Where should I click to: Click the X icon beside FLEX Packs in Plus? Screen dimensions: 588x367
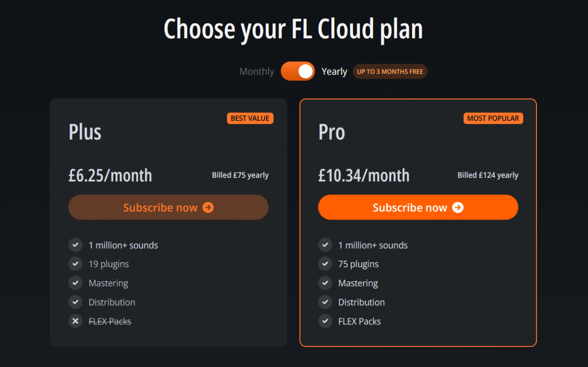point(75,321)
